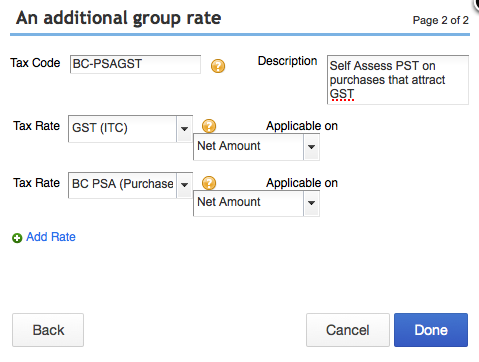Finish by clicking the blue Done button
479x362 pixels.
coord(431,330)
